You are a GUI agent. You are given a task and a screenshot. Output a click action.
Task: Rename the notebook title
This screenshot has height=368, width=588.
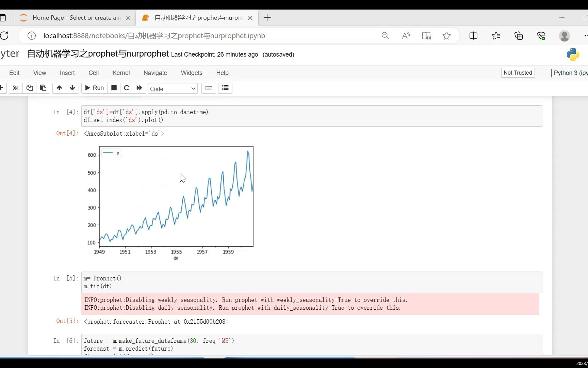pyautogui.click(x=98, y=54)
